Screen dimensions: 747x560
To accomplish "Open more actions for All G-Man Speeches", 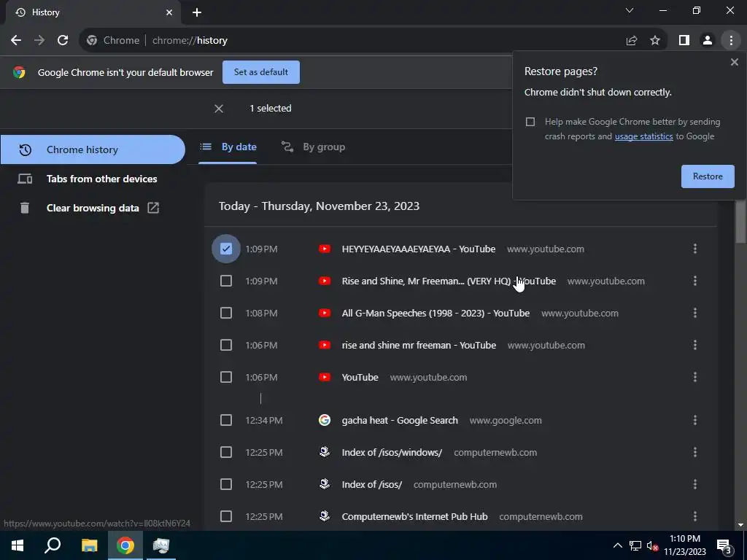I will click(x=695, y=313).
